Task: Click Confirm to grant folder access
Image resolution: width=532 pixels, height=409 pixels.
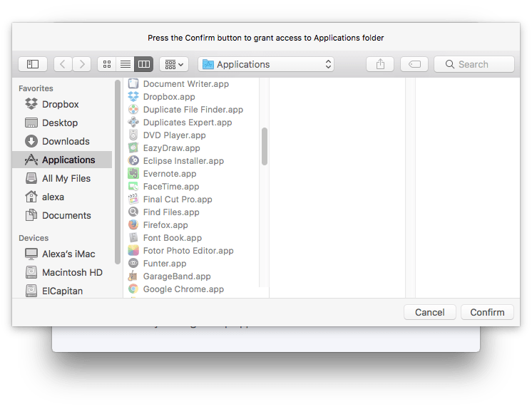Action: point(487,312)
